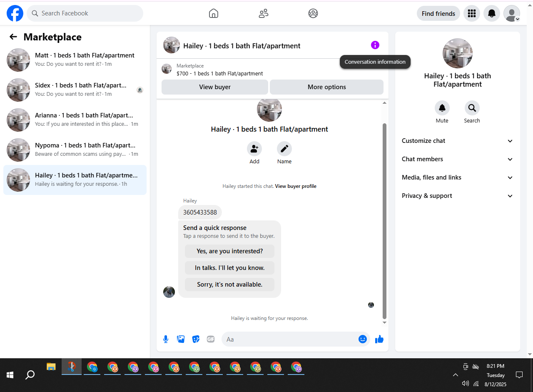Image resolution: width=533 pixels, height=392 pixels.
Task: Open the Groups icon in top navigation
Action: (313, 13)
